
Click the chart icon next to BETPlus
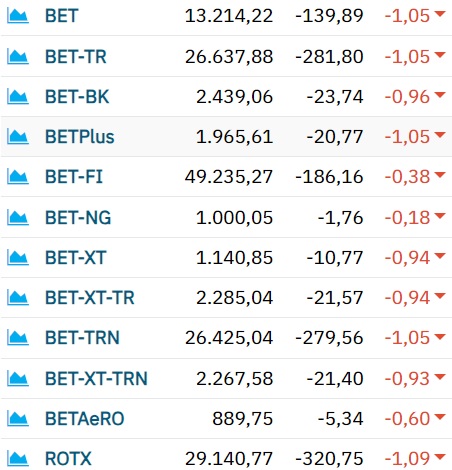coord(18,137)
